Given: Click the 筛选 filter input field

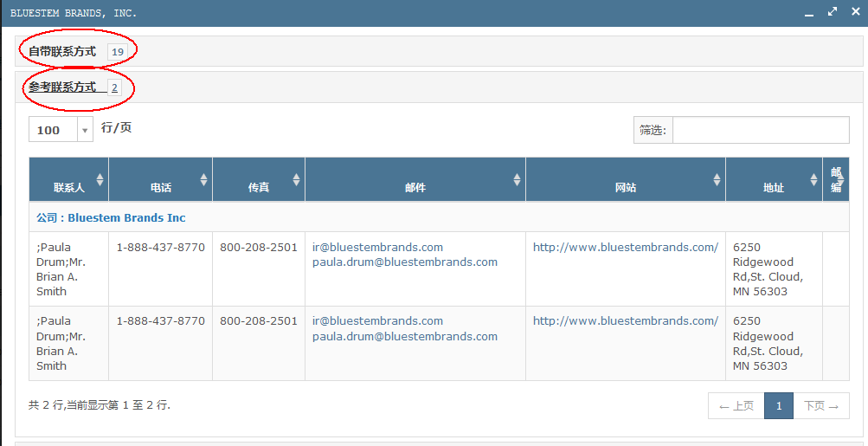Looking at the screenshot, I should coord(761,130).
